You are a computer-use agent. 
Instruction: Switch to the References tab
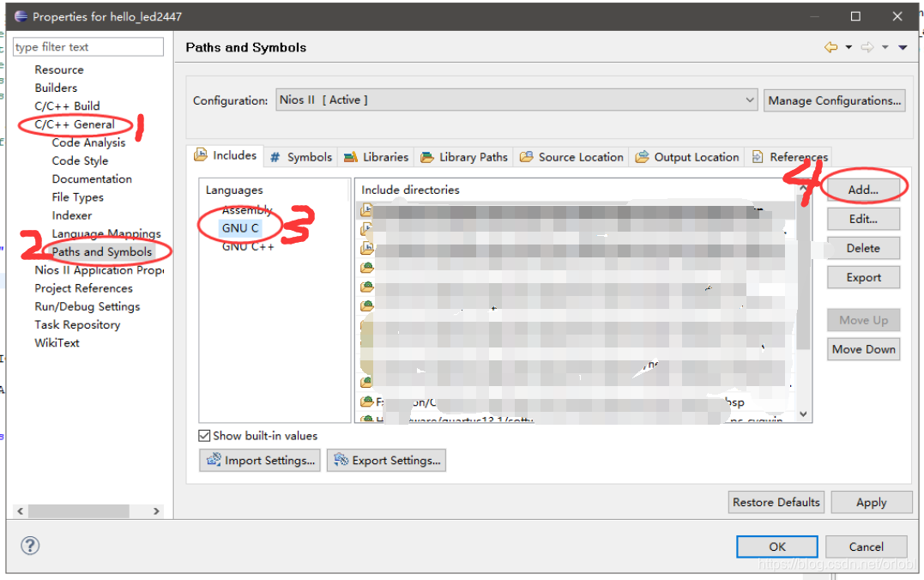click(x=789, y=157)
